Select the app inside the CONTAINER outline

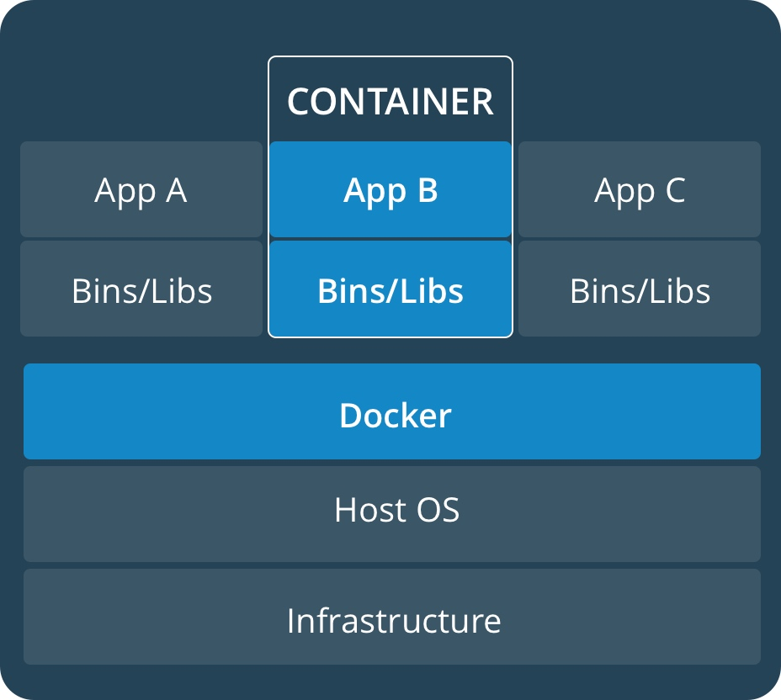tap(390, 189)
